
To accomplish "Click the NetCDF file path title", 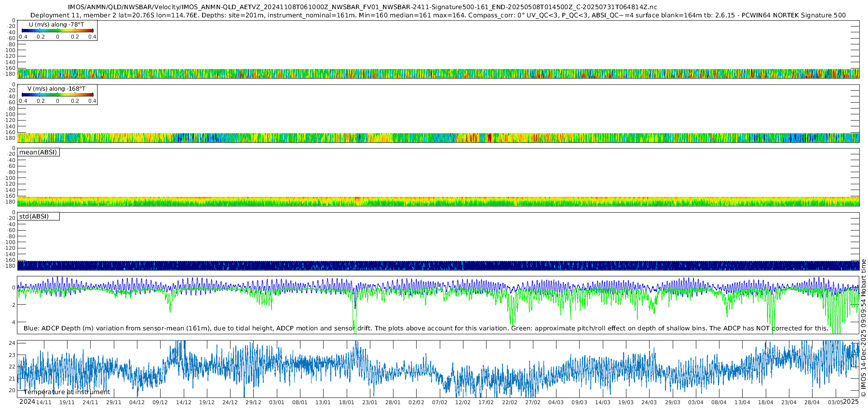I will pos(362,7).
